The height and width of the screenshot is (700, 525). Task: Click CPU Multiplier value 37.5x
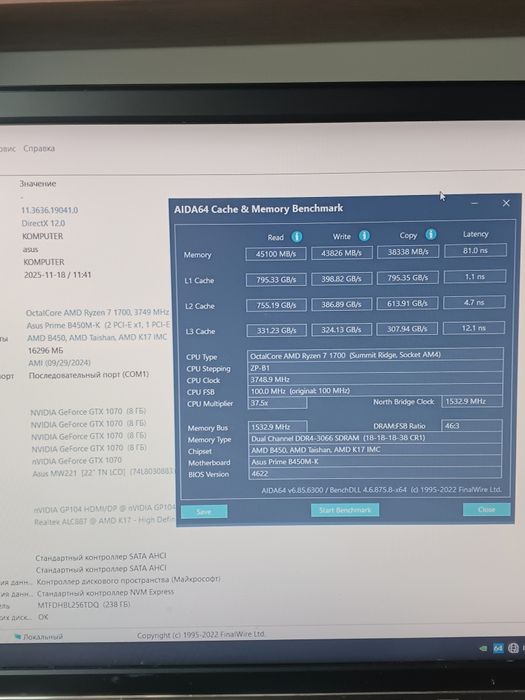pyautogui.click(x=277, y=402)
